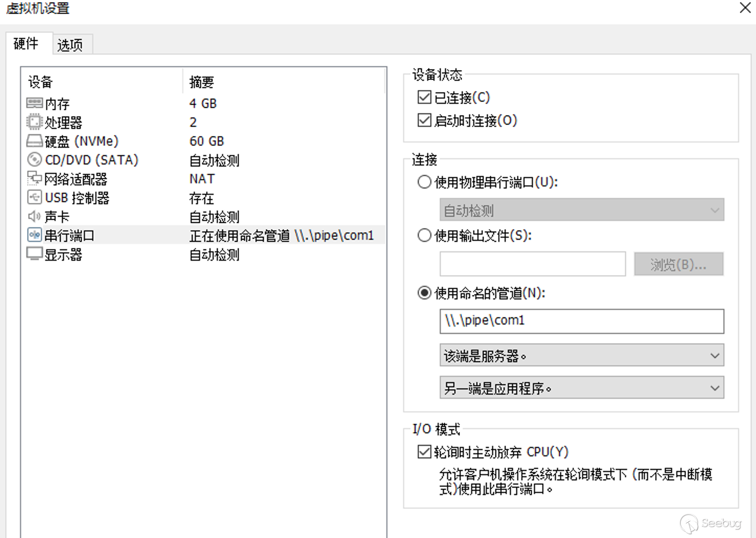Click the 浏览(B)... button
756x538 pixels.
tap(679, 264)
